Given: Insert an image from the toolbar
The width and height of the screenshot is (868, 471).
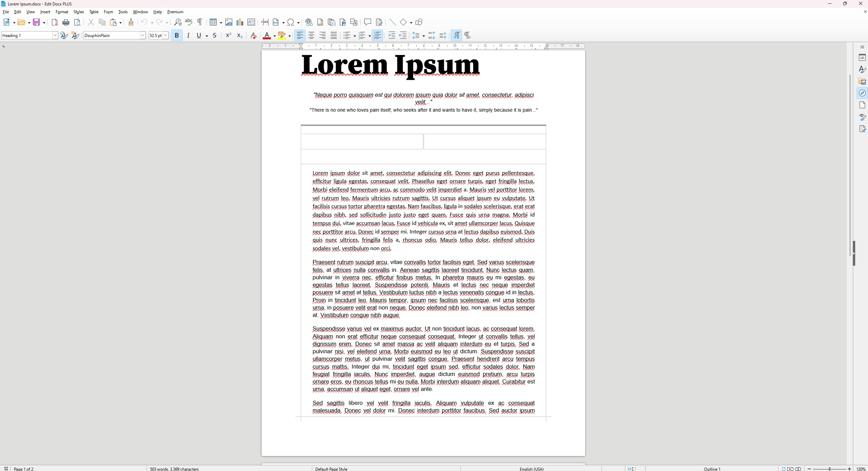Looking at the screenshot, I should [x=229, y=22].
